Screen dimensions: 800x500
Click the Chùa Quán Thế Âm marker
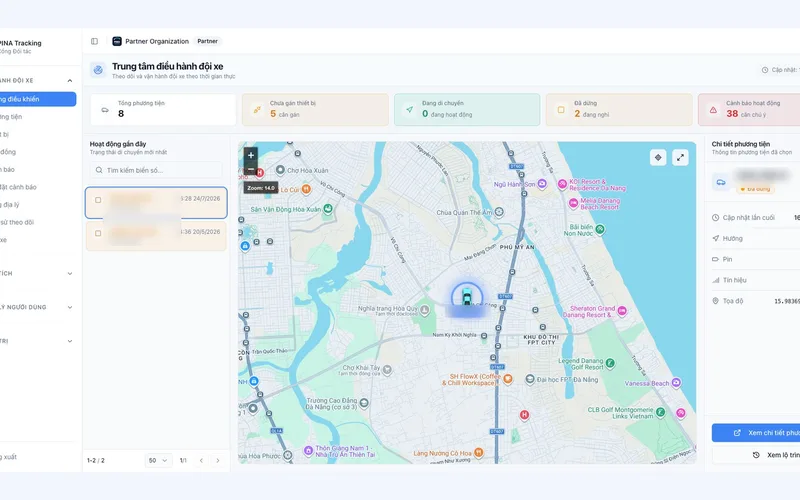[499, 212]
